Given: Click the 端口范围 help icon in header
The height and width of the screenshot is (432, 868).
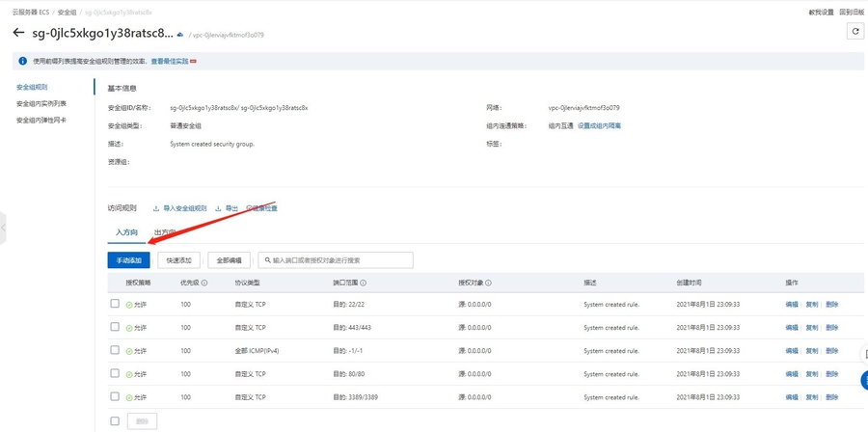Looking at the screenshot, I should pyautogui.click(x=363, y=283).
